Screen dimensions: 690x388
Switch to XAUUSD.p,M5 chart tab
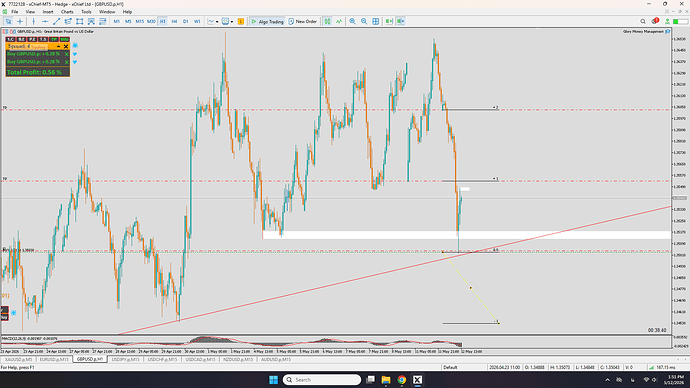18,359
